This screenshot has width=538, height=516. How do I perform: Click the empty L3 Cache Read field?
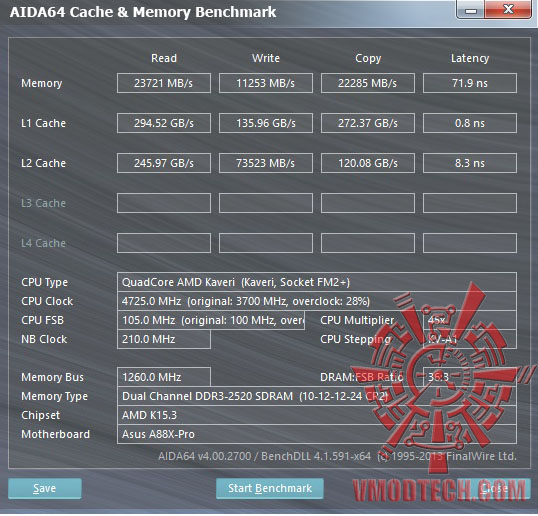click(164, 203)
